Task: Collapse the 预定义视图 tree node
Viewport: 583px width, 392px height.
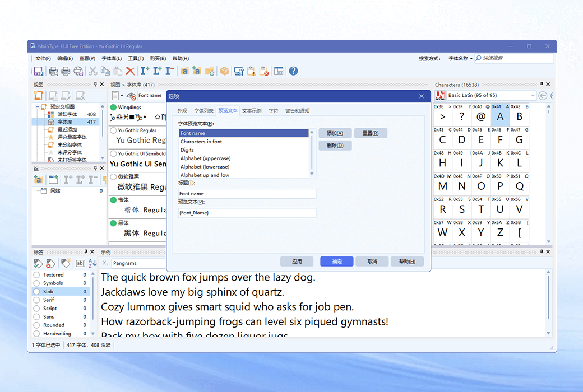Action: (x=38, y=107)
